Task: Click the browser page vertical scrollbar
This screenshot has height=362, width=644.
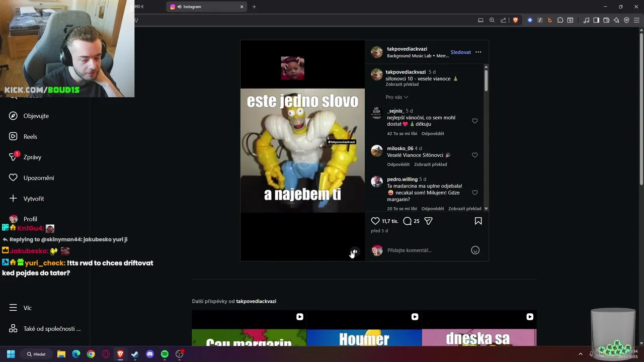Action: coord(641,108)
